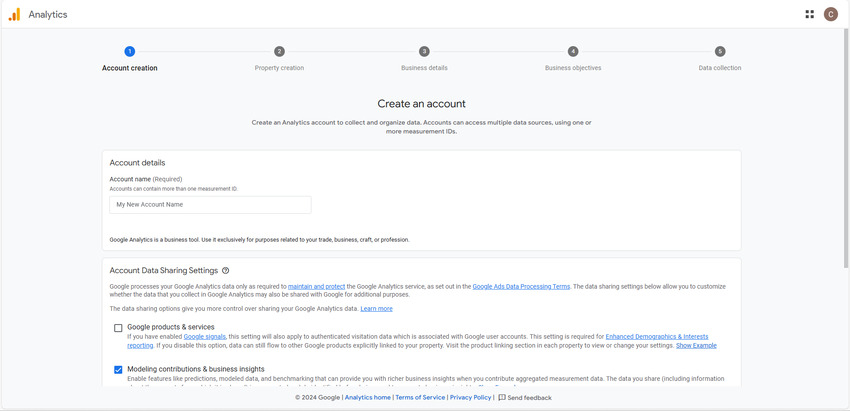Image resolution: width=850 pixels, height=411 pixels.
Task: Open the Learn more link
Action: [x=376, y=309]
